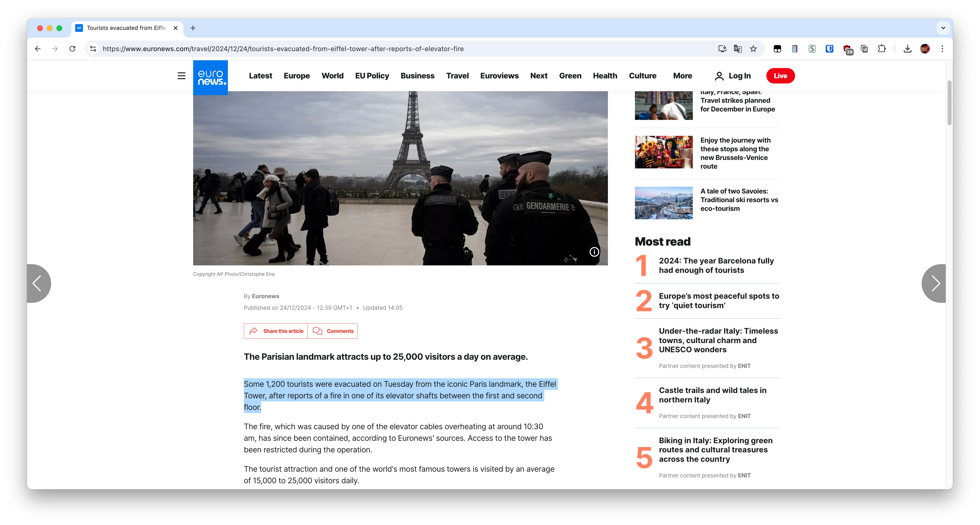Switch to the EU Policy section
980x525 pixels.
pyautogui.click(x=372, y=76)
